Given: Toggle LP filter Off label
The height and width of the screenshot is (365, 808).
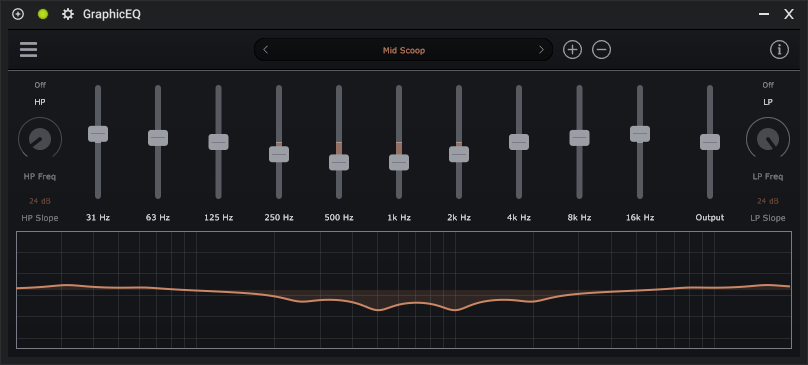Looking at the screenshot, I should pos(768,85).
